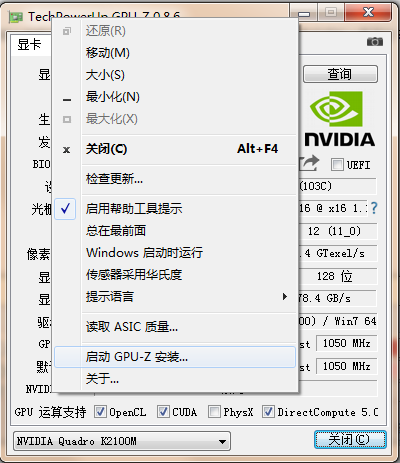Select 移动(M) from the system menu

point(175,53)
